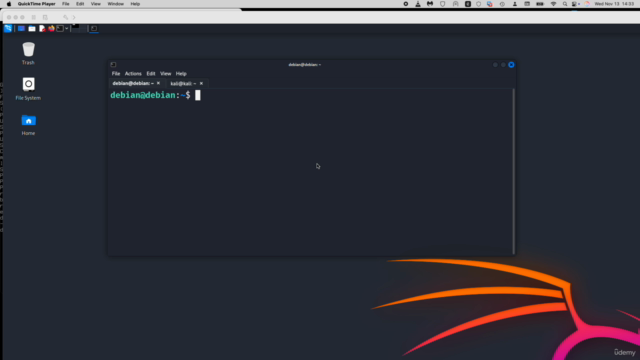The width and height of the screenshot is (640, 360).
Task: Open the Apple menu
Action: coord(9,4)
